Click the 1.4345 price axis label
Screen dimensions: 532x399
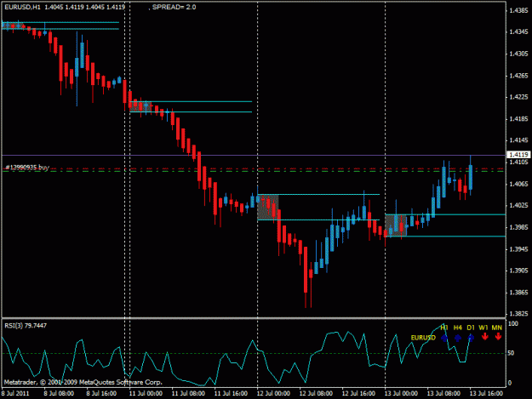point(518,31)
